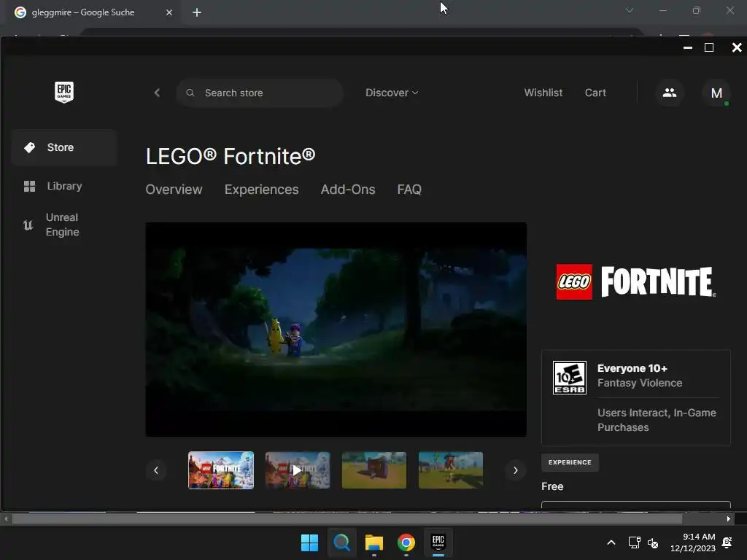The width and height of the screenshot is (747, 560).
Task: Close the gleggmire Google Suche tab
Action: [169, 12]
